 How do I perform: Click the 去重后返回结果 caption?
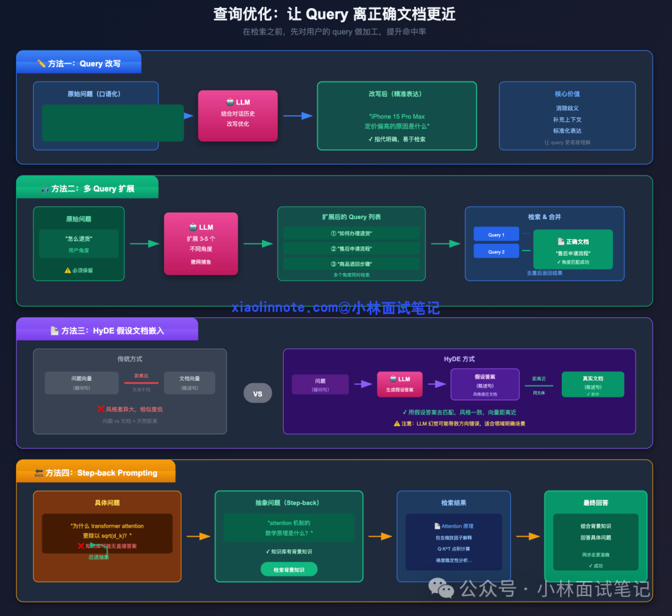[x=544, y=273]
